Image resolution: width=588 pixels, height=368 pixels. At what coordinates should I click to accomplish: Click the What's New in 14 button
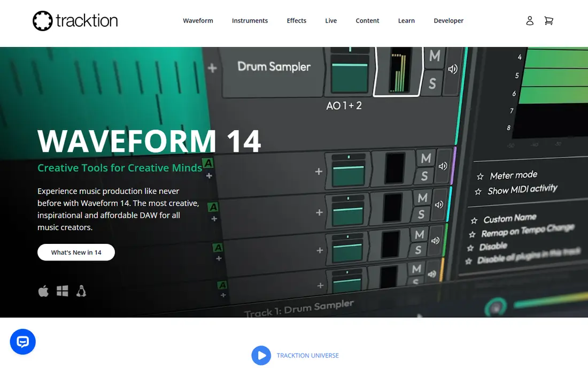click(76, 252)
